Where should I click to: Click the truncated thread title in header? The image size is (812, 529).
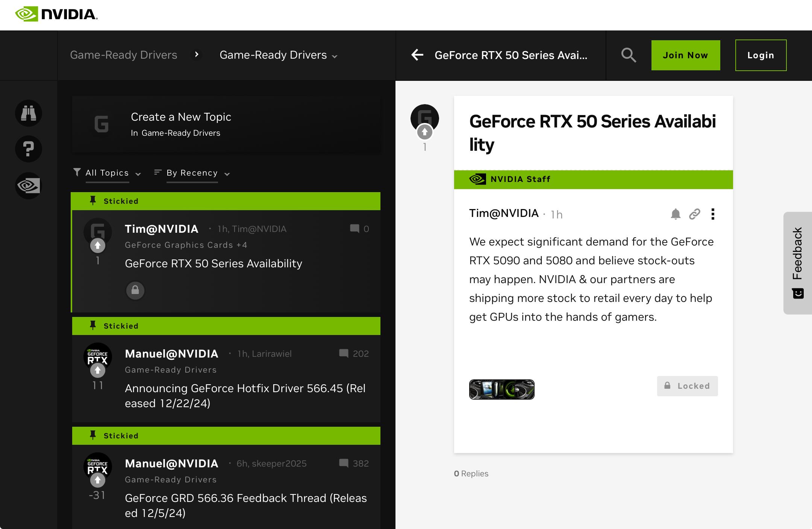coord(511,55)
